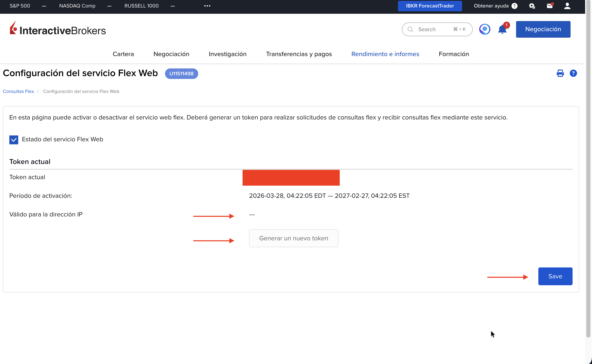592x364 pixels.
Task: Click the RUSSELL 1000 ticker
Action: pyautogui.click(x=142, y=6)
